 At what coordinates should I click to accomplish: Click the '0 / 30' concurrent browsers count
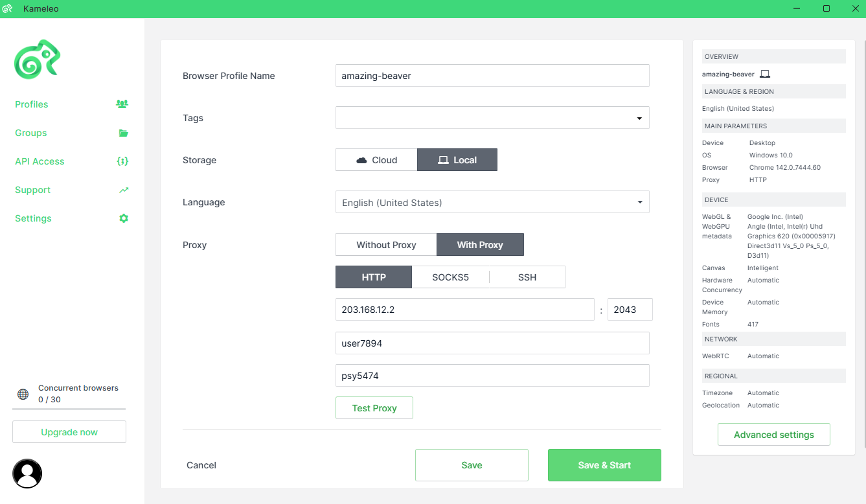[49, 400]
